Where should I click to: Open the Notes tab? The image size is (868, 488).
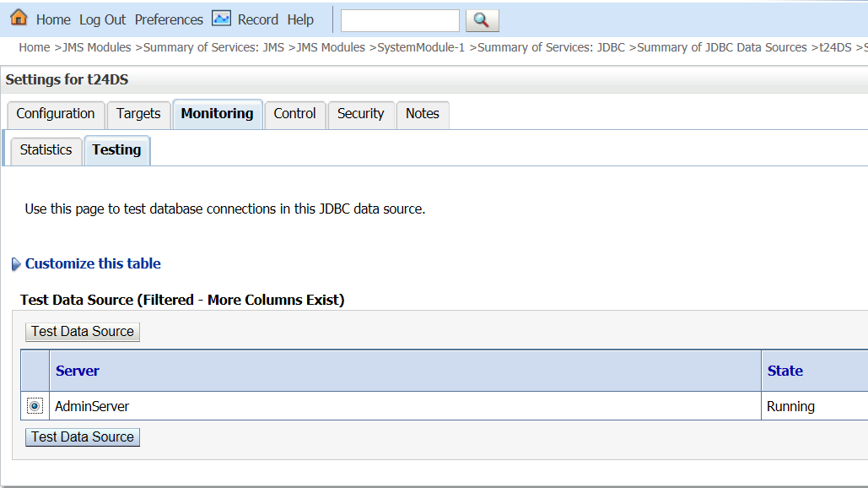coord(423,114)
